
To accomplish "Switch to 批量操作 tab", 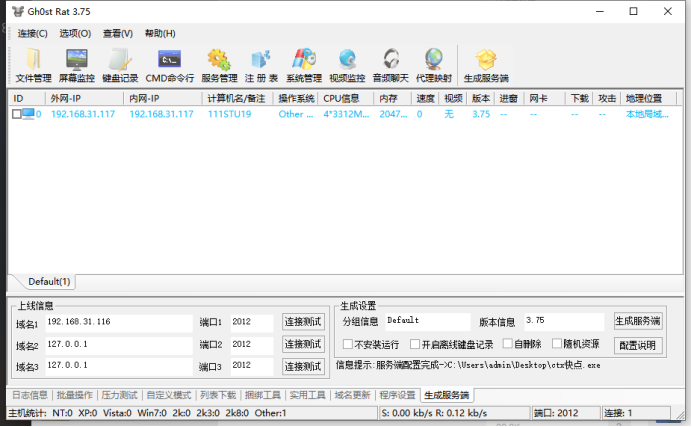I will pyautogui.click(x=75, y=395).
